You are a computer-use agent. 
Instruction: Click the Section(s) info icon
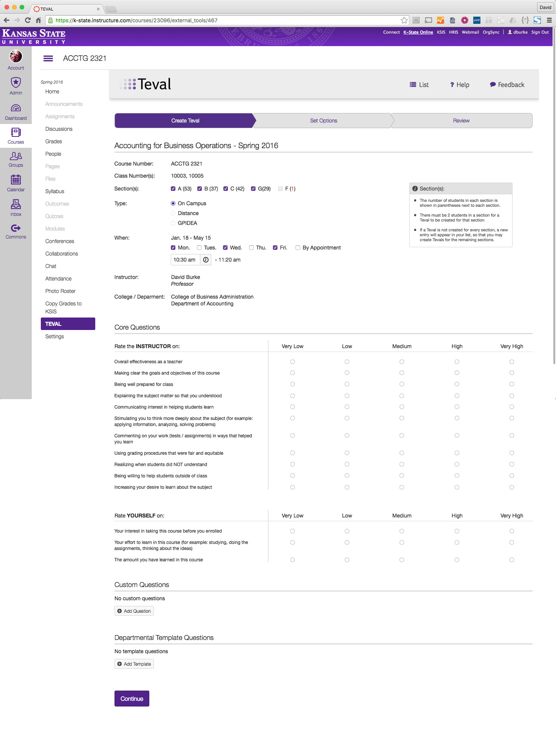click(x=415, y=189)
